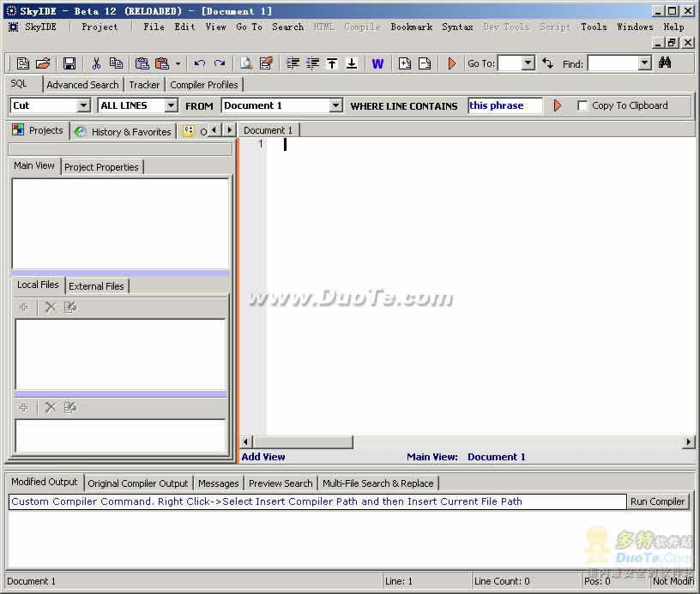Cut selection using the scissors icon
Image resolution: width=700 pixels, height=594 pixels.
coord(96,63)
